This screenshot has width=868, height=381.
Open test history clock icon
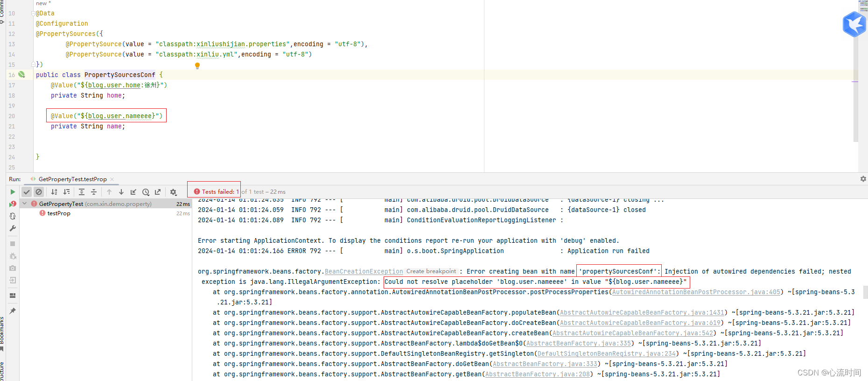146,192
